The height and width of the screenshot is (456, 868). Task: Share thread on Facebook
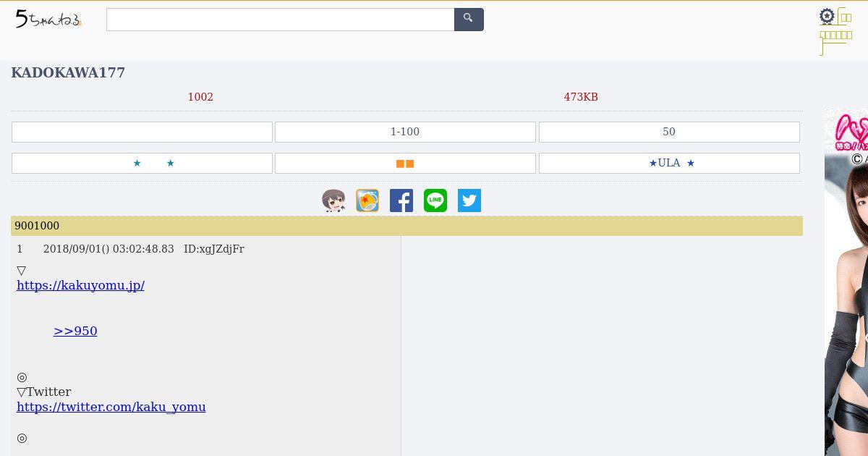pos(401,200)
